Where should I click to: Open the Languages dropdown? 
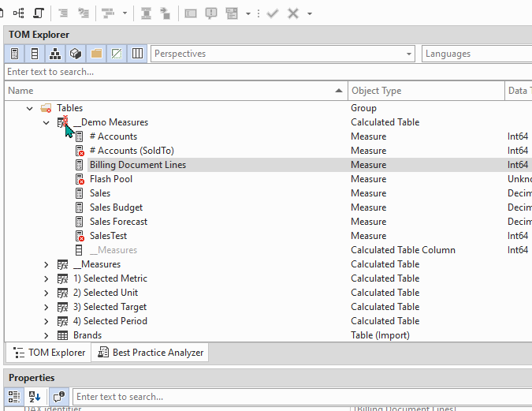pyautogui.click(x=477, y=54)
